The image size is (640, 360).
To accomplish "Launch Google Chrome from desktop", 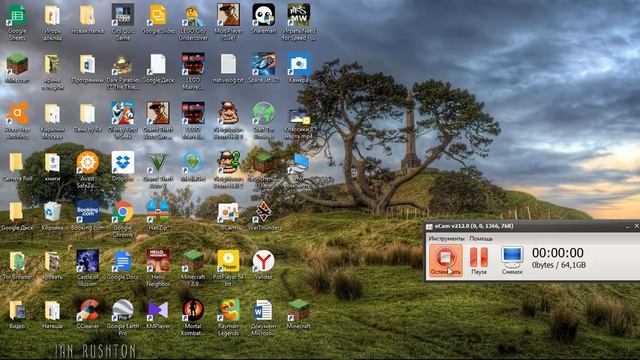I will click(122, 220).
